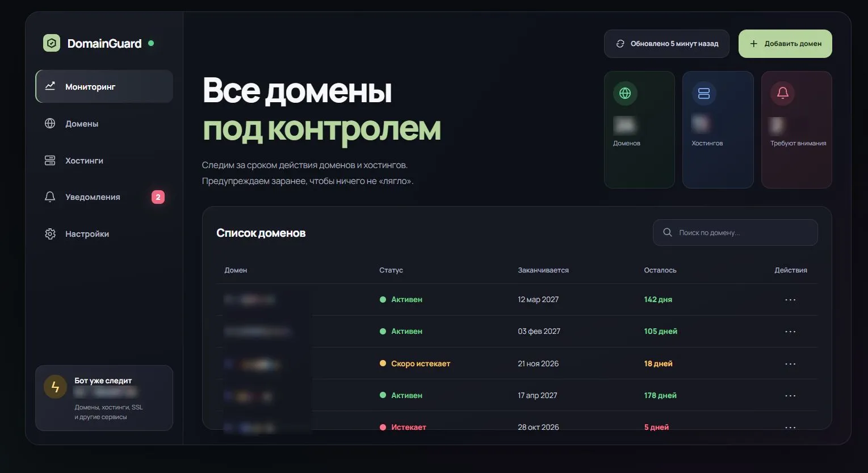This screenshot has width=868, height=473.
Task: Click the bell icon beside Уведомления
Action: click(x=50, y=197)
